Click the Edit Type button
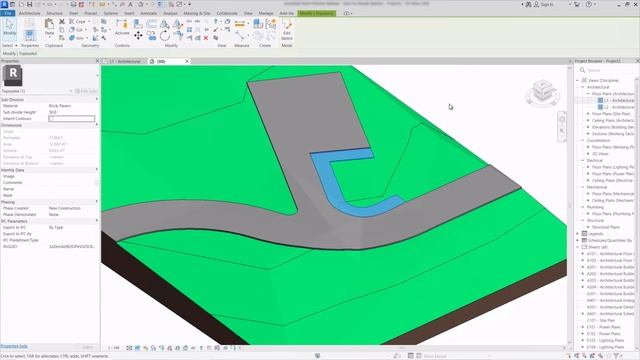Screen dimensions: 640x360 click(x=86, y=91)
